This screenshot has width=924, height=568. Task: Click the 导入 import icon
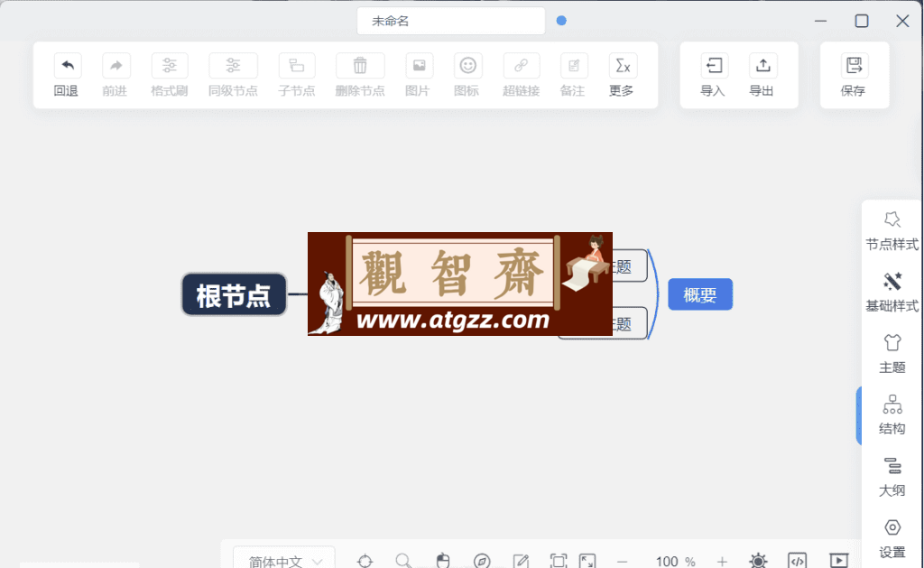pos(715,66)
